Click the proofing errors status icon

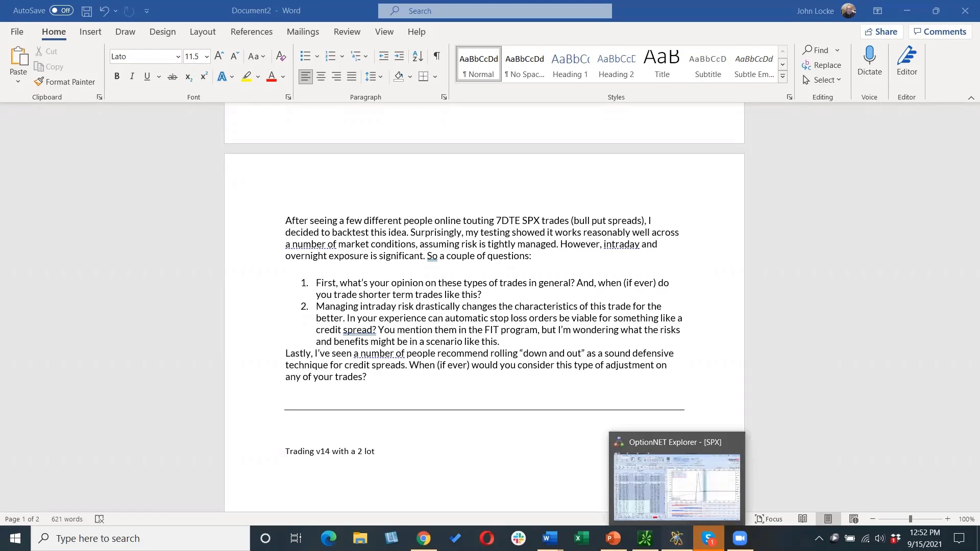[100, 519]
